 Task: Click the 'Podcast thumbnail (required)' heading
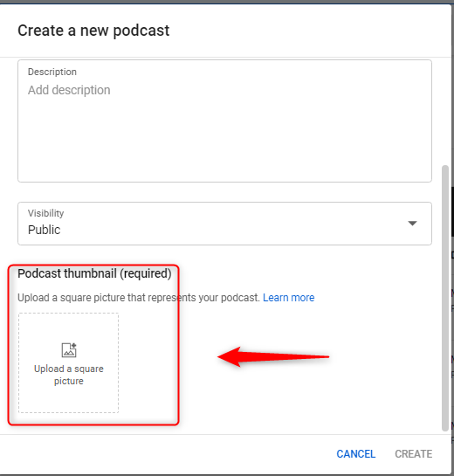pos(94,274)
